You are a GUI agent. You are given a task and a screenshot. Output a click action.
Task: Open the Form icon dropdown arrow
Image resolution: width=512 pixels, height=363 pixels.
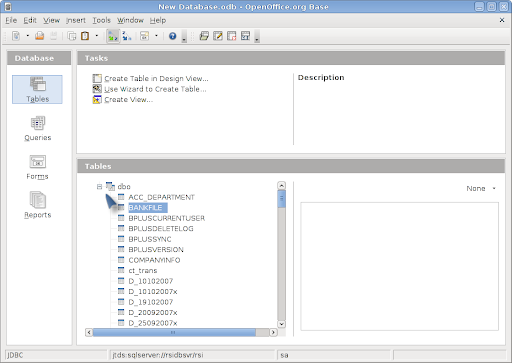[x=156, y=36]
